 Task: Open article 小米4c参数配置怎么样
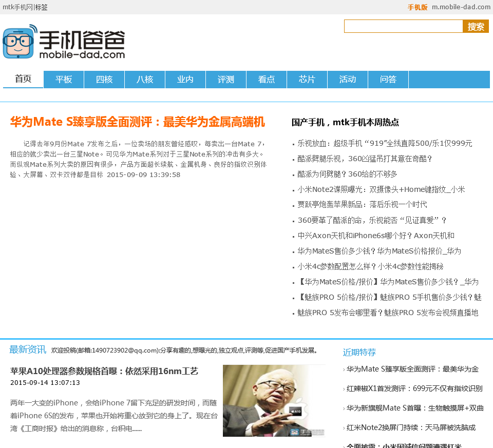pyautogui.click(x=370, y=266)
